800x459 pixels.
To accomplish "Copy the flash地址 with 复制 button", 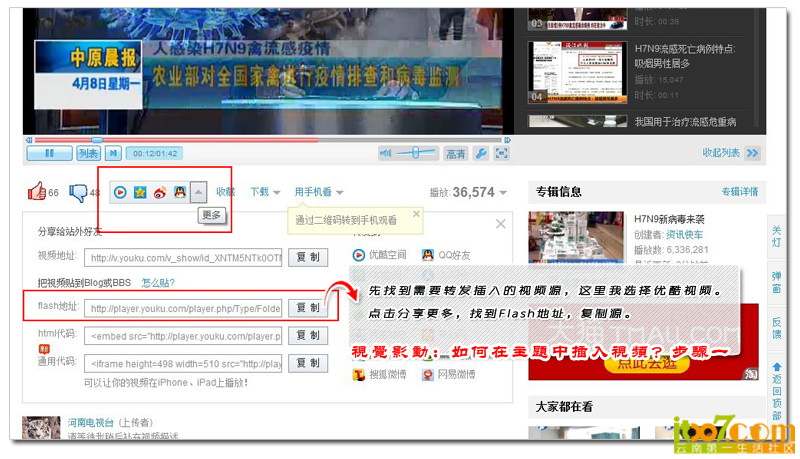I will 308,308.
